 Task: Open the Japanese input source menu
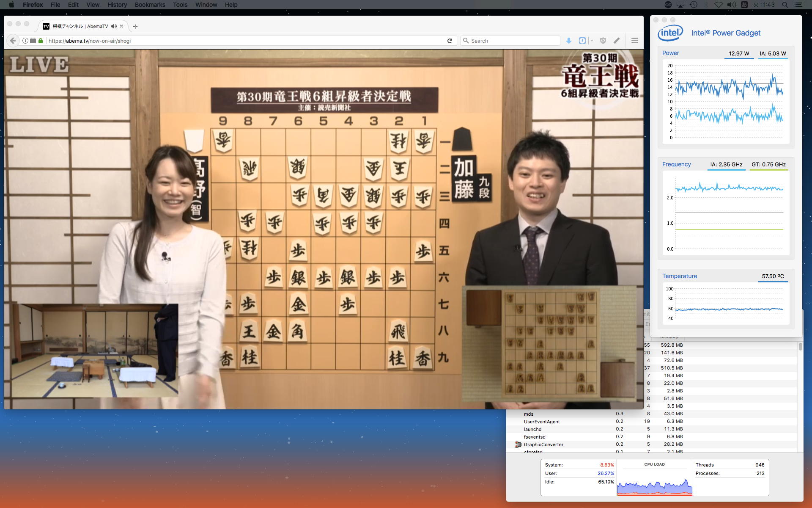click(744, 5)
